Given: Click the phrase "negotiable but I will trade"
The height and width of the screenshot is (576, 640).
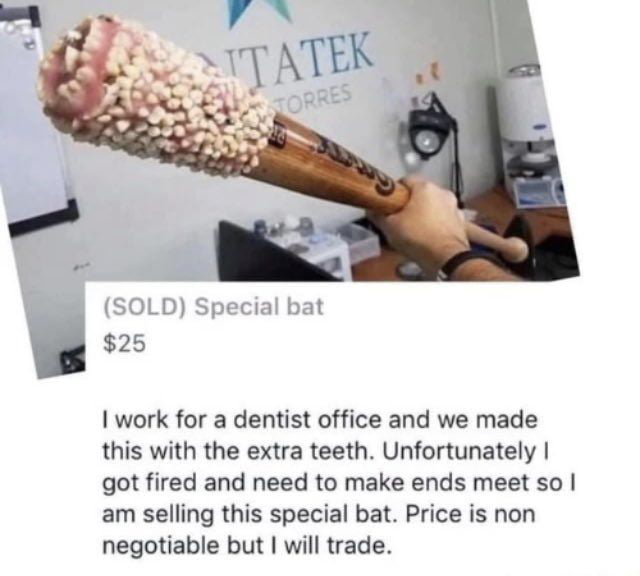Looking at the screenshot, I should [x=244, y=545].
